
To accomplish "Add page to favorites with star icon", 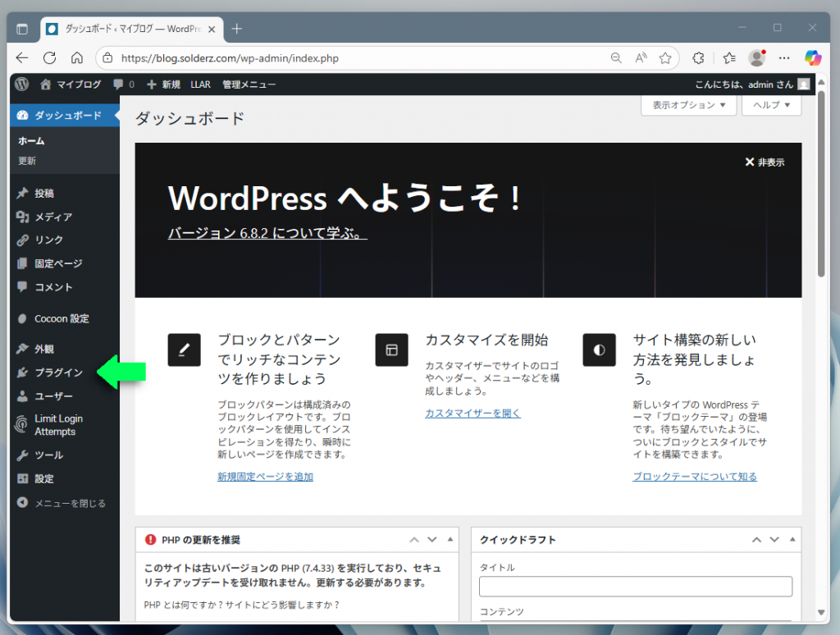I will point(665,58).
